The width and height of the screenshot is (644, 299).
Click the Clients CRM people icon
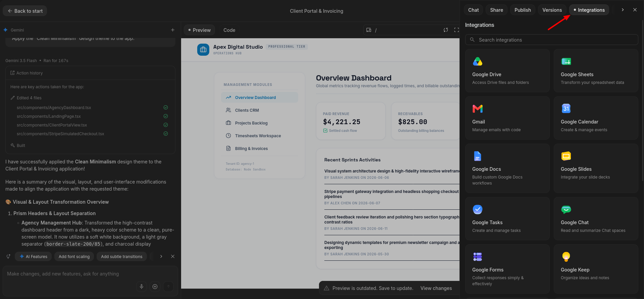coord(228,110)
